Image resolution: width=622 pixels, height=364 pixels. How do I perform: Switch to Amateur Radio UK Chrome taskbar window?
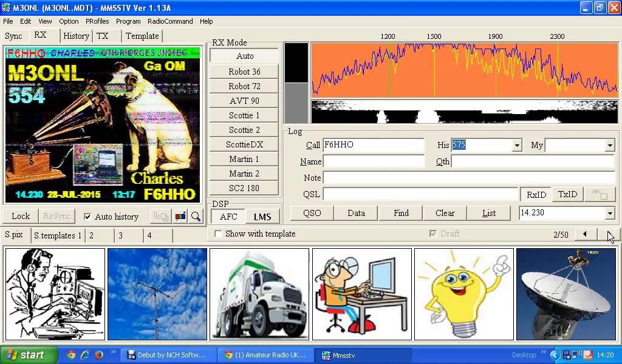tap(266, 355)
